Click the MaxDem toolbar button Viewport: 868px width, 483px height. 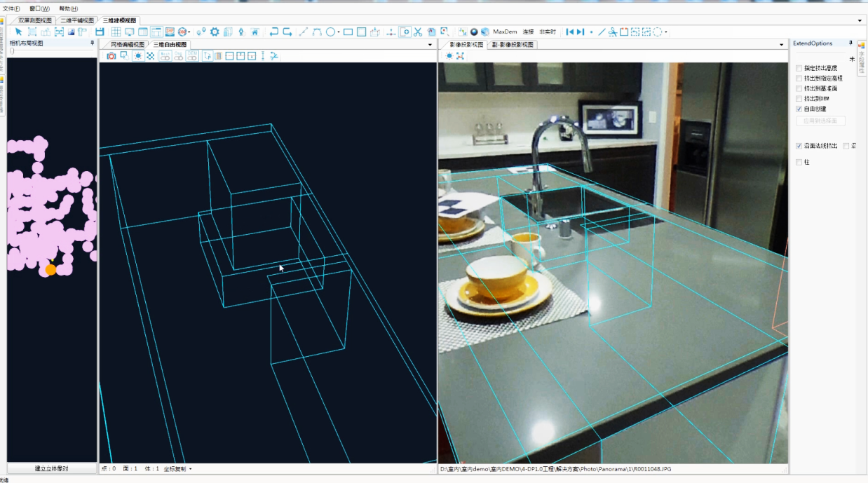(505, 32)
